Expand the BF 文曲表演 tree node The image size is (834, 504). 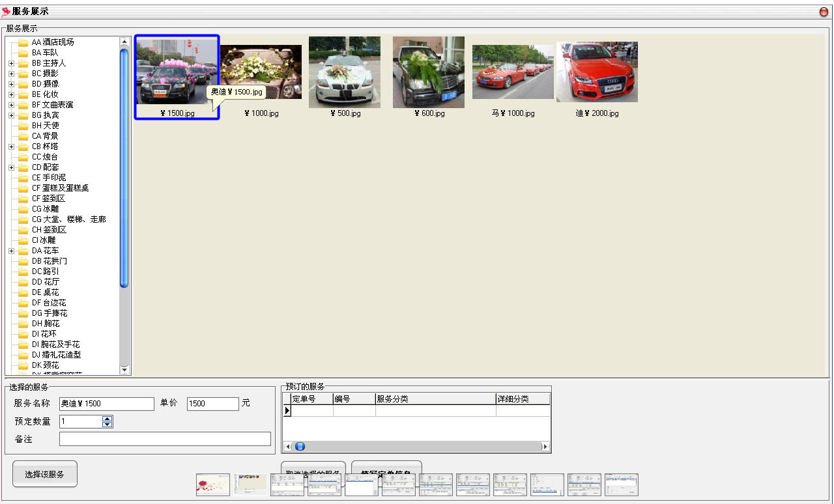[11, 105]
